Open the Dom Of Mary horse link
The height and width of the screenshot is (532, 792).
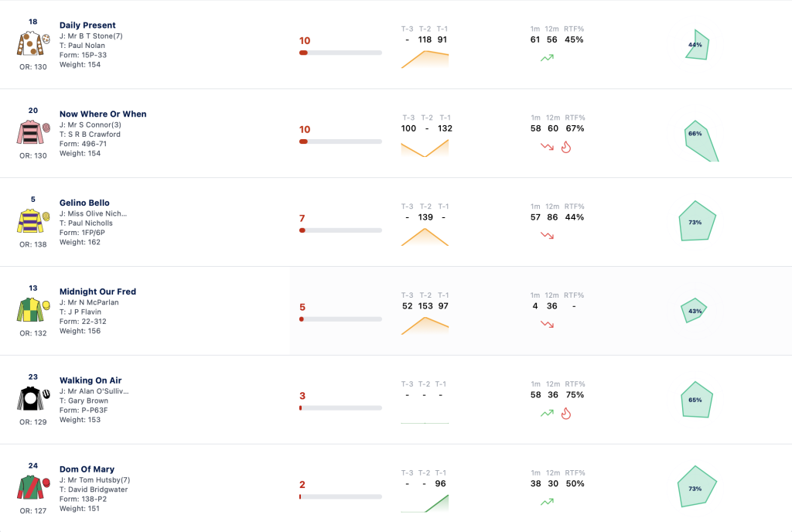click(x=87, y=469)
